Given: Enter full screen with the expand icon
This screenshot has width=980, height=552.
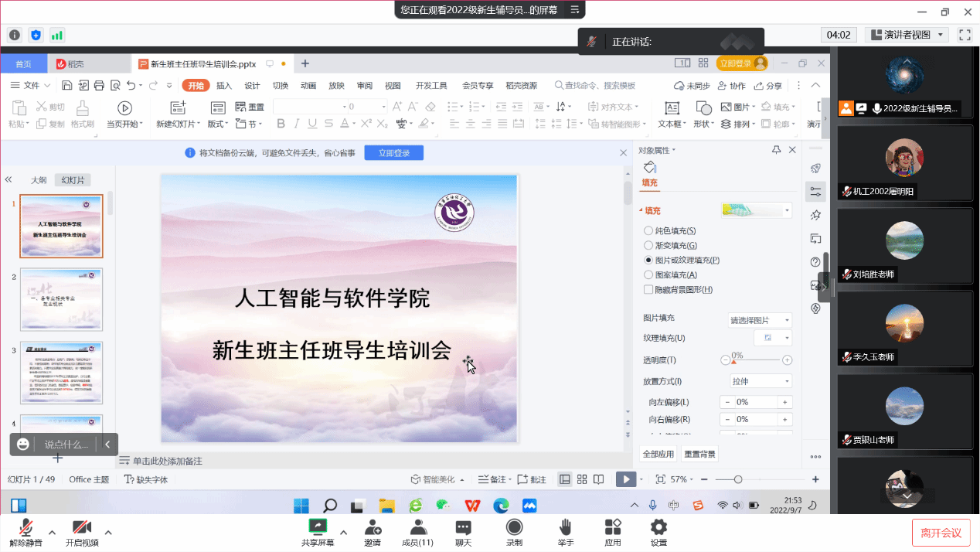Looking at the screenshot, I should [x=964, y=35].
